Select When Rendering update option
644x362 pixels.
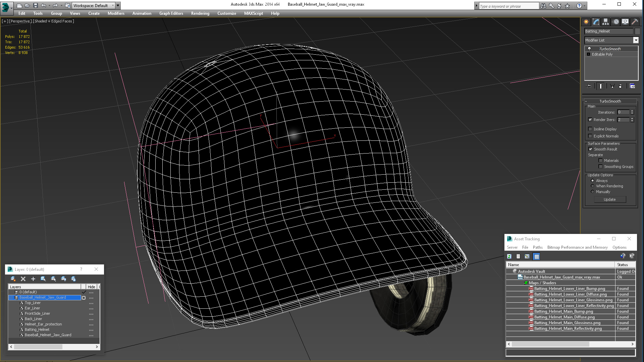point(592,186)
